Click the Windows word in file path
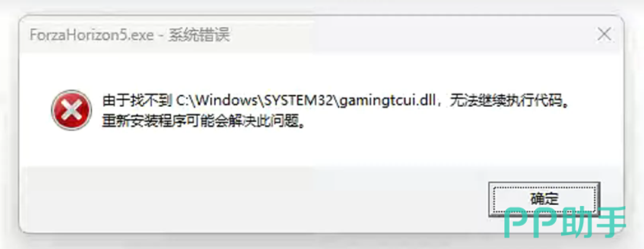Screen dimensions: 644x249 click(x=226, y=102)
